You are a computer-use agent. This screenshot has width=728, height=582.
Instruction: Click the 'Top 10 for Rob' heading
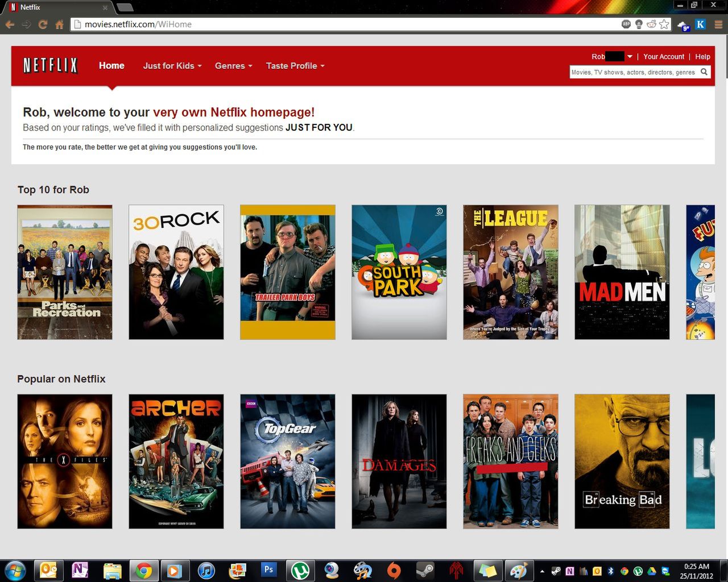click(53, 190)
